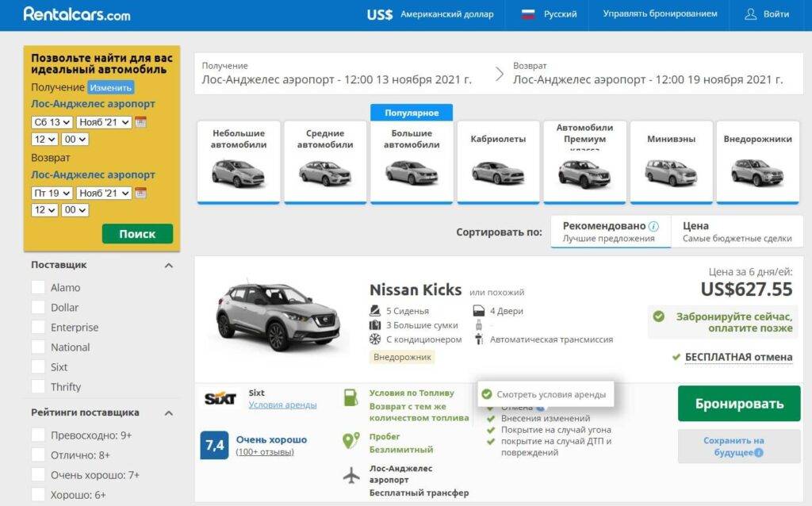Open the return date calendar icon
Screen dimensions: 812x506
tap(141, 193)
